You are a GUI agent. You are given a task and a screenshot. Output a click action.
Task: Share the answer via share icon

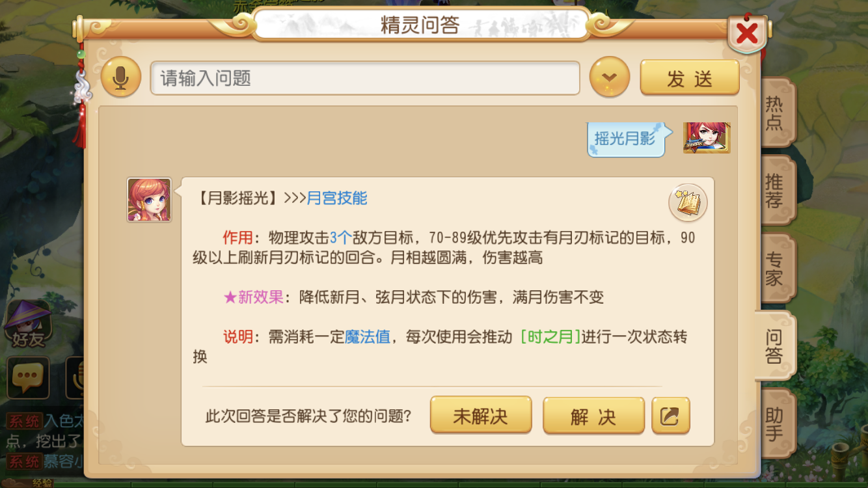pos(670,416)
